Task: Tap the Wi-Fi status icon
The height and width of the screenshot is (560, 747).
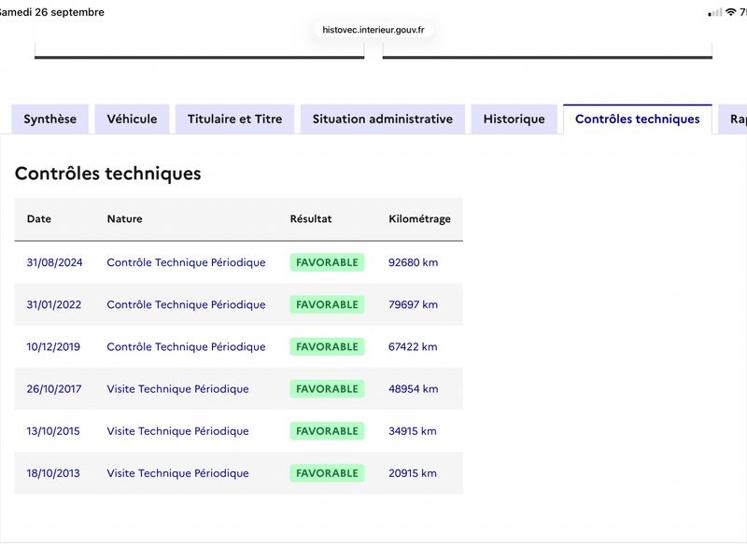Action: (730, 12)
